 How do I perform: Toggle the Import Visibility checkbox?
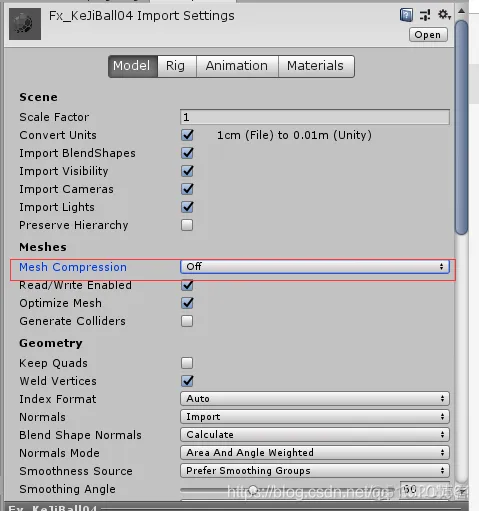coord(187,171)
